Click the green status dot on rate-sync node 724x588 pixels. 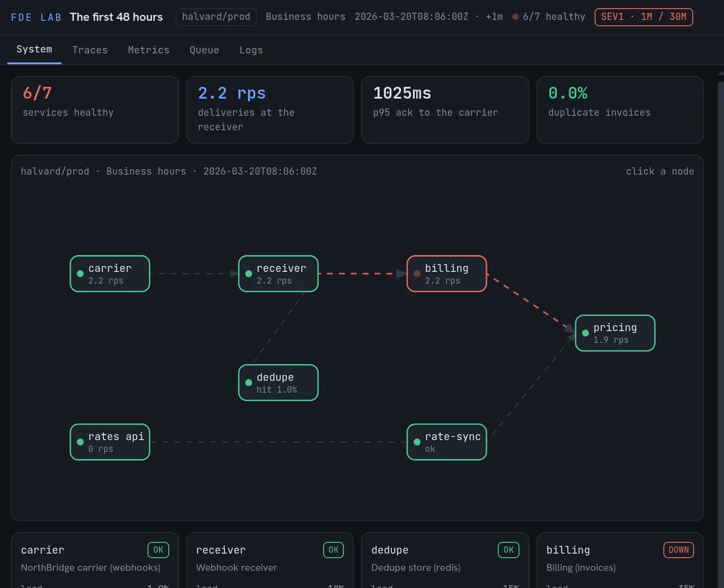point(417,442)
